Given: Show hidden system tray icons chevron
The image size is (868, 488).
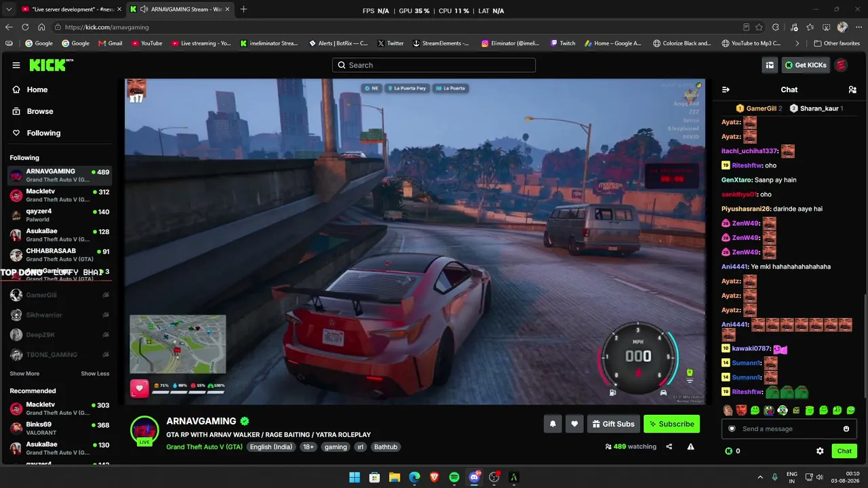Looking at the screenshot, I should pyautogui.click(x=759, y=477).
